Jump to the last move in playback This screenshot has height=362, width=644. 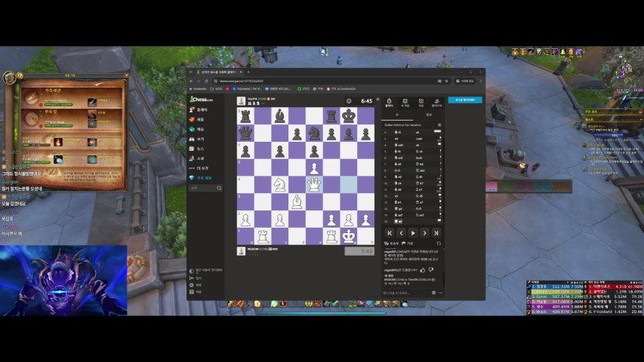tap(436, 233)
